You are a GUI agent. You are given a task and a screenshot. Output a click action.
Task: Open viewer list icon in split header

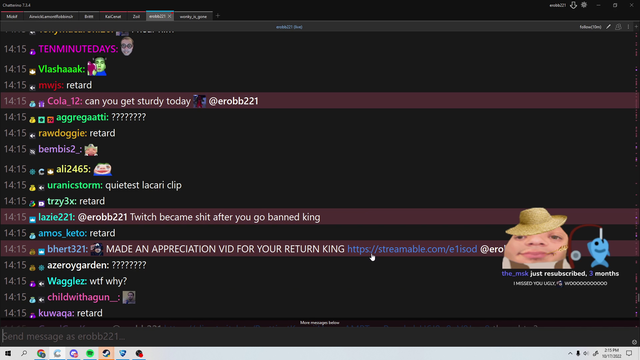618,27
